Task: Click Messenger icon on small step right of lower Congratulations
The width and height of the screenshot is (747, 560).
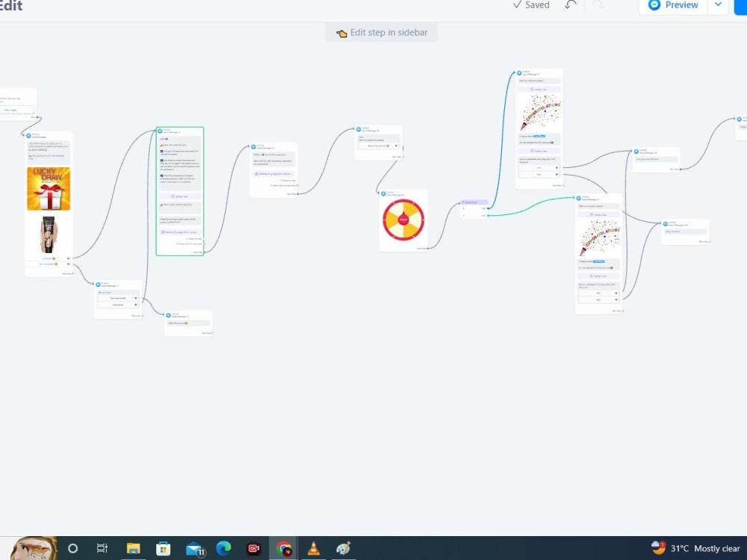Action: [x=666, y=223]
